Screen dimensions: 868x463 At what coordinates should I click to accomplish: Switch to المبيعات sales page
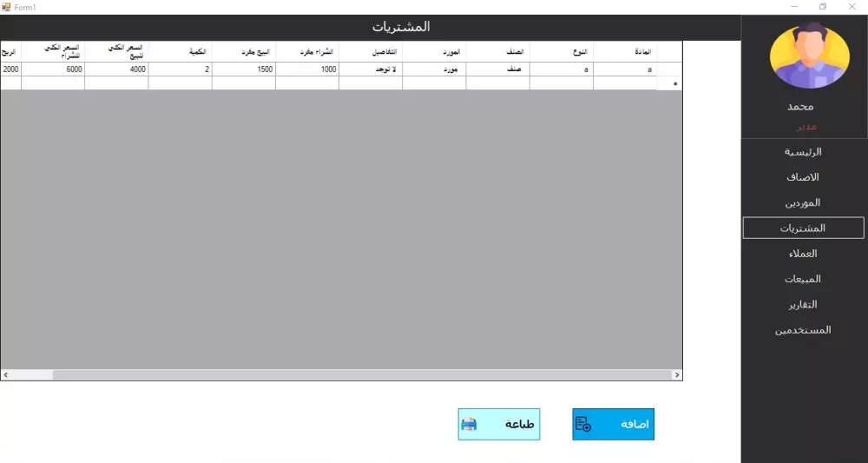(x=803, y=279)
